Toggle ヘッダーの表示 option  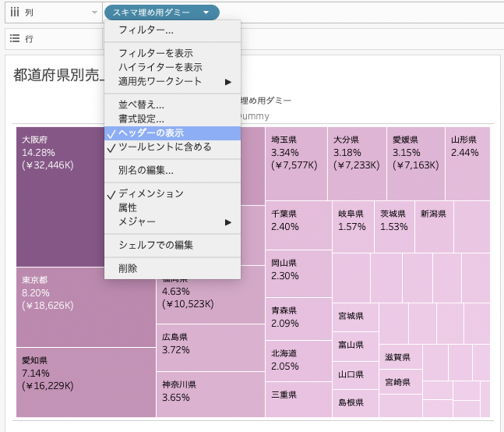point(173,133)
